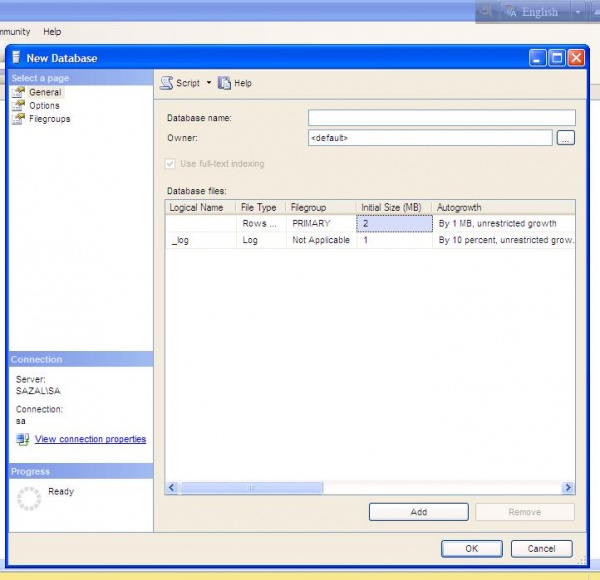Viewport: 600px width, 580px height.
Task: Click the English language bar indicator
Action: coord(531,12)
